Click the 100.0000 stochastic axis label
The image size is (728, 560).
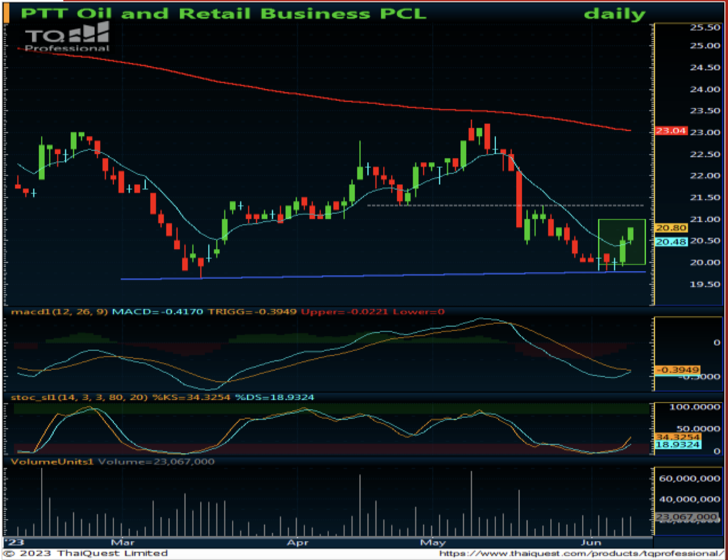[x=695, y=407]
